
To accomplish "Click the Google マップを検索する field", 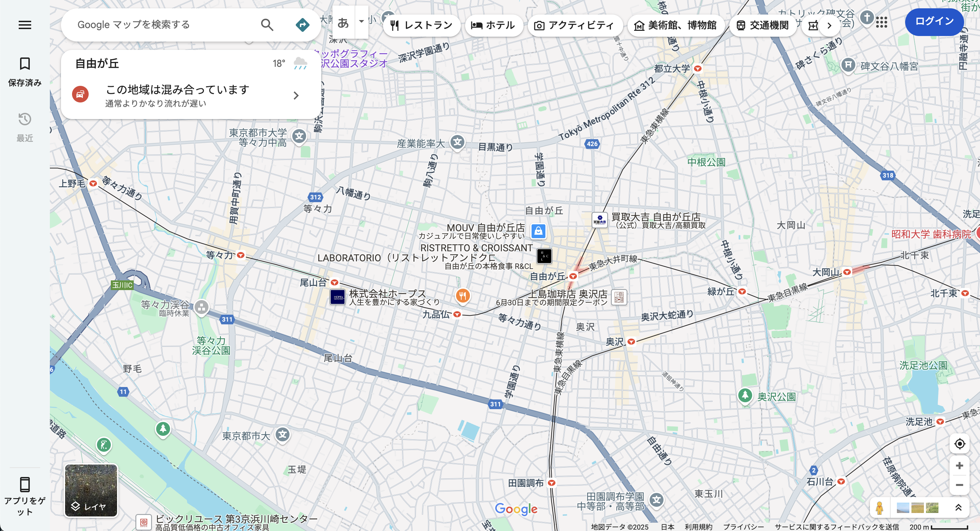I will [x=163, y=25].
